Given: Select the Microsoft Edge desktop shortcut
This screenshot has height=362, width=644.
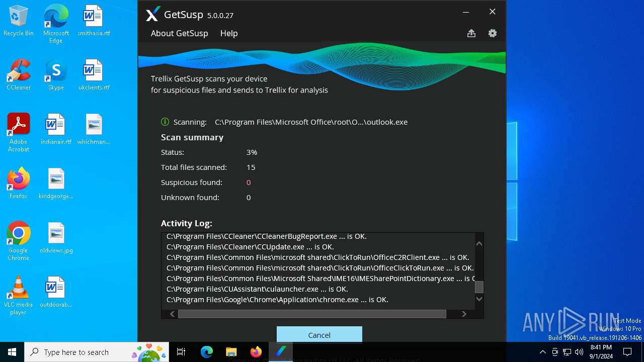Looking at the screenshot, I should click(x=56, y=24).
